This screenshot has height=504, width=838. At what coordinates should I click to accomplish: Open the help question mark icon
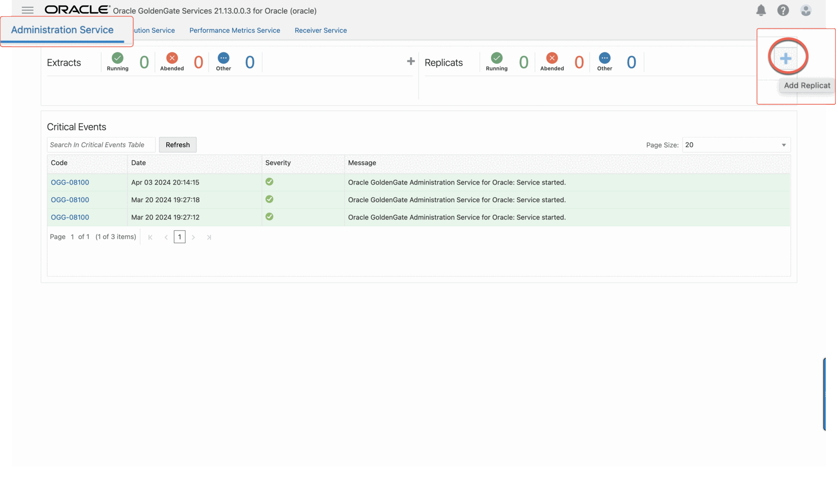pyautogui.click(x=783, y=10)
